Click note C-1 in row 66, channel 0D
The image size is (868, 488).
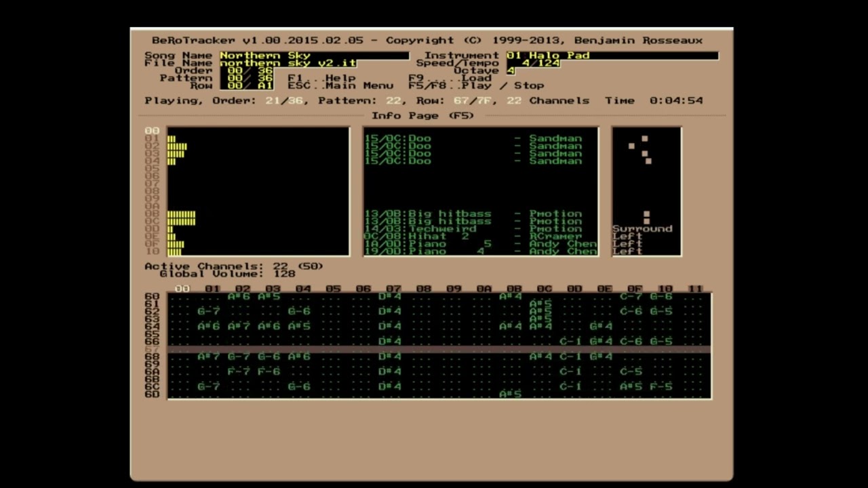(x=571, y=342)
